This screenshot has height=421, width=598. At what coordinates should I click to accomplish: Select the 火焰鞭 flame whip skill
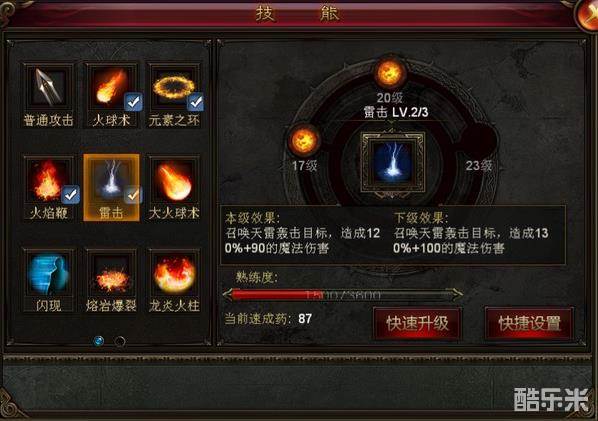coord(48,180)
